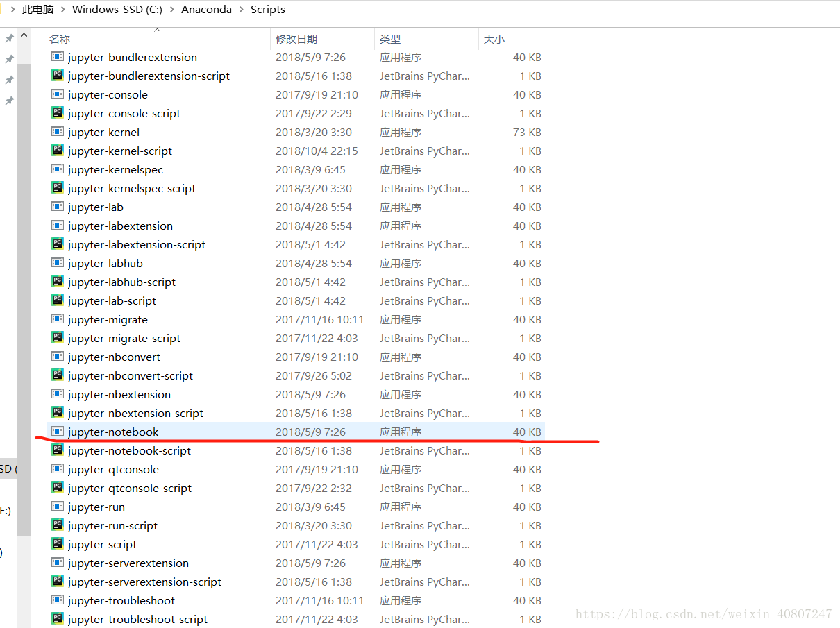Click the 应用程序 type of jupyter-notebook row
This screenshot has height=628, width=840.
401,432
